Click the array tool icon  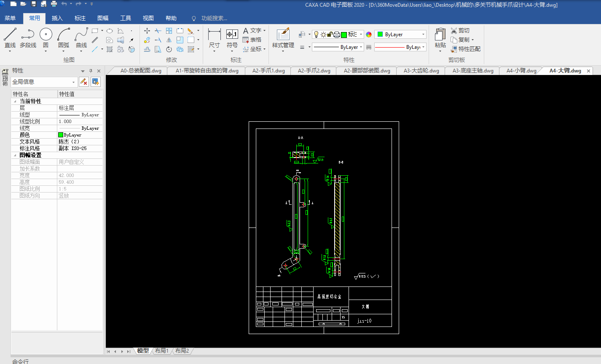(169, 31)
